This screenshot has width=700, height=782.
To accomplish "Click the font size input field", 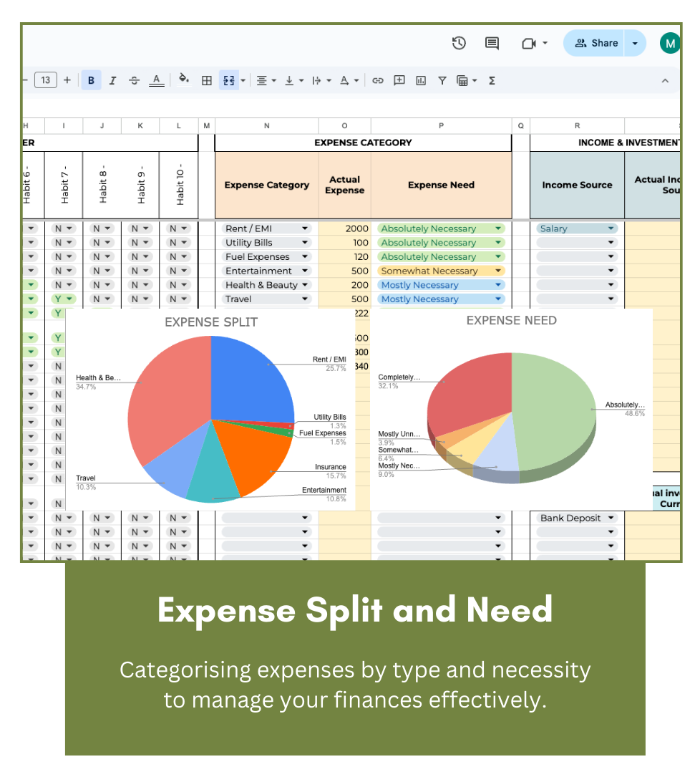I will (x=45, y=80).
